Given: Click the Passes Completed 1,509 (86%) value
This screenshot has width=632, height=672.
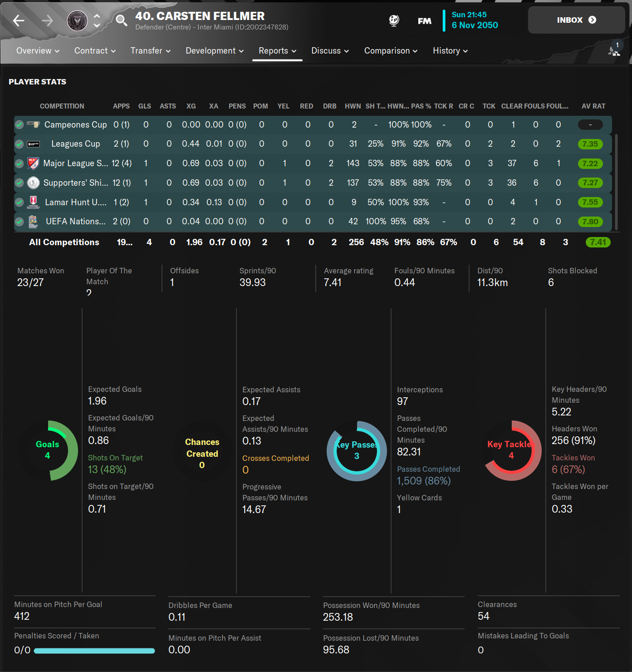Looking at the screenshot, I should [x=424, y=481].
